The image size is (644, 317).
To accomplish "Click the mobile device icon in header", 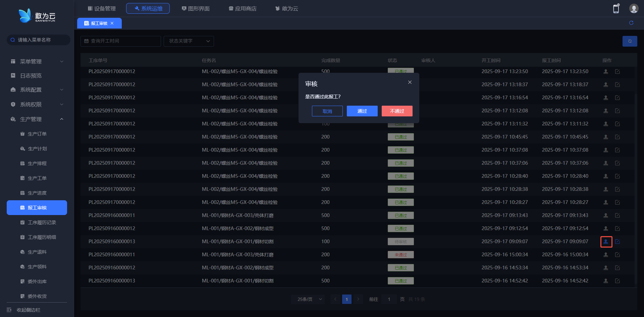I will click(616, 9).
